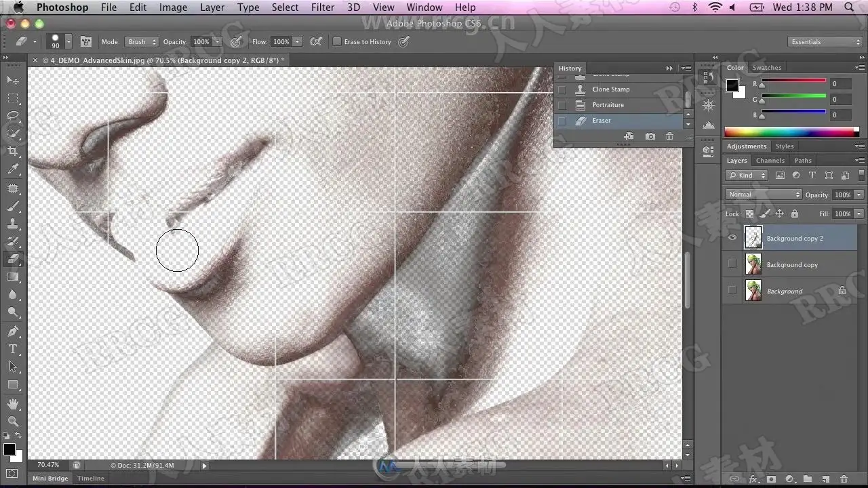The image size is (868, 488).
Task: Select the Lasso tool
Action: pyautogui.click(x=13, y=117)
